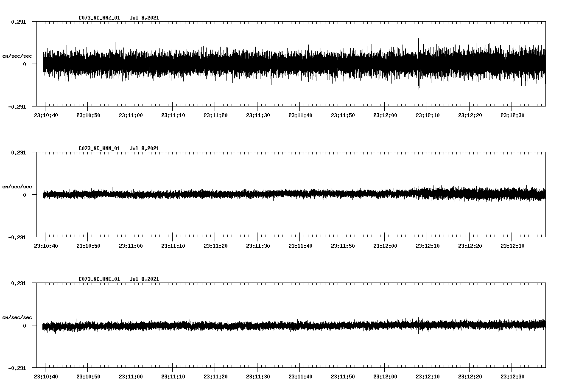Click 23:11:00 time label under HNE plot
The image size is (576, 392).
pos(130,376)
